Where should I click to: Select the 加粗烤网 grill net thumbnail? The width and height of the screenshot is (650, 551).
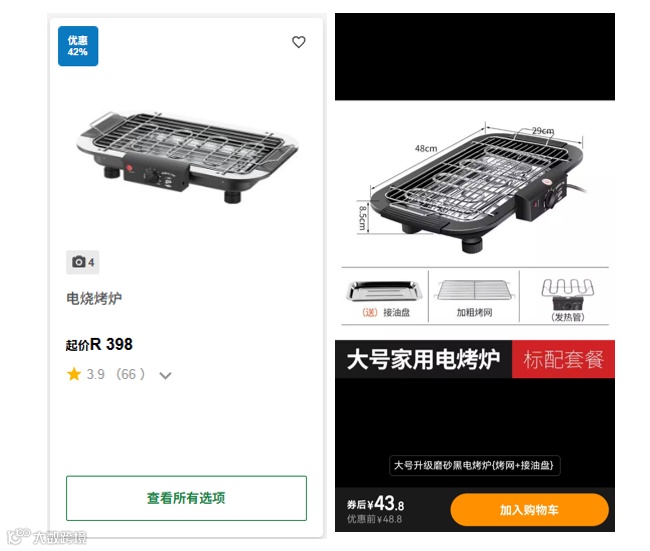pyautogui.click(x=474, y=298)
